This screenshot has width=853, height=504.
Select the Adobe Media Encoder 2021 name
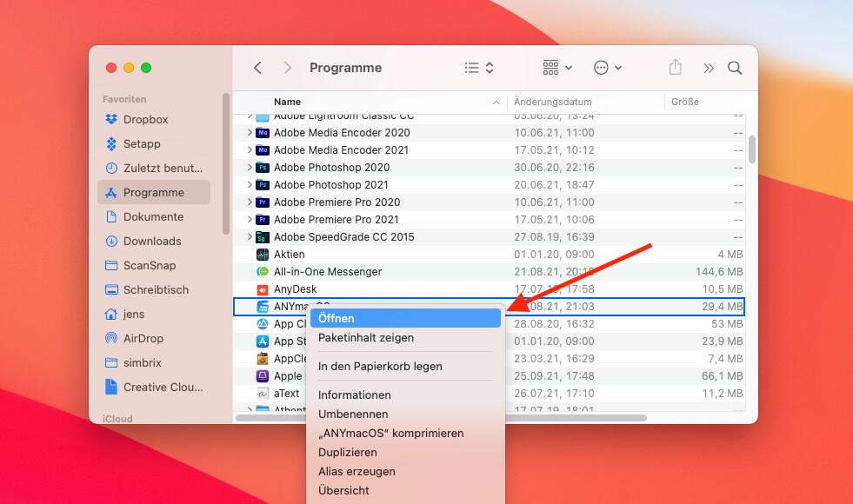pos(341,150)
